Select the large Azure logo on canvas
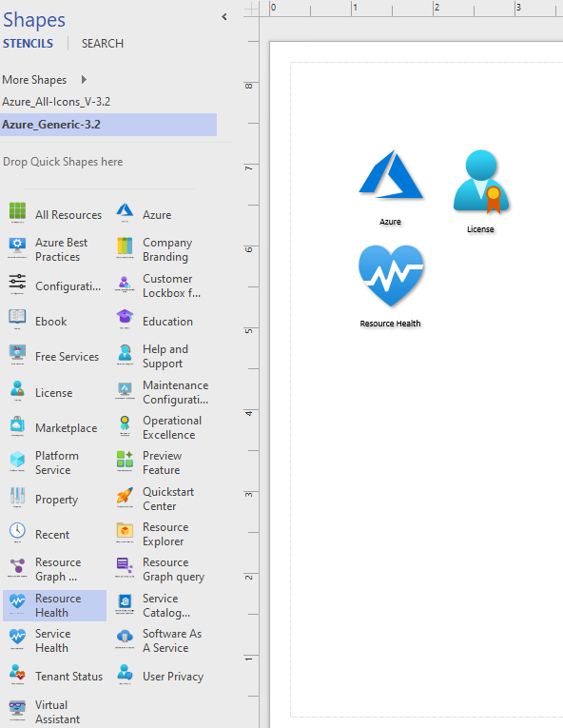The width and height of the screenshot is (563, 728). 391,175
